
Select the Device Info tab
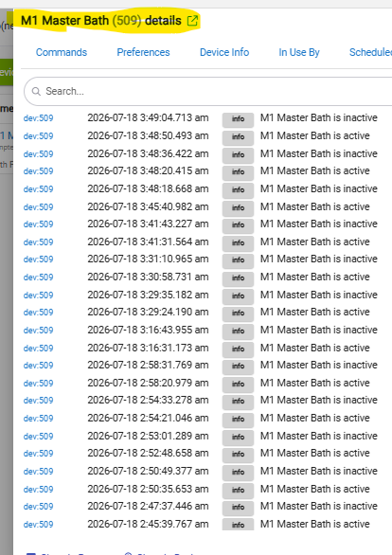pos(224,52)
